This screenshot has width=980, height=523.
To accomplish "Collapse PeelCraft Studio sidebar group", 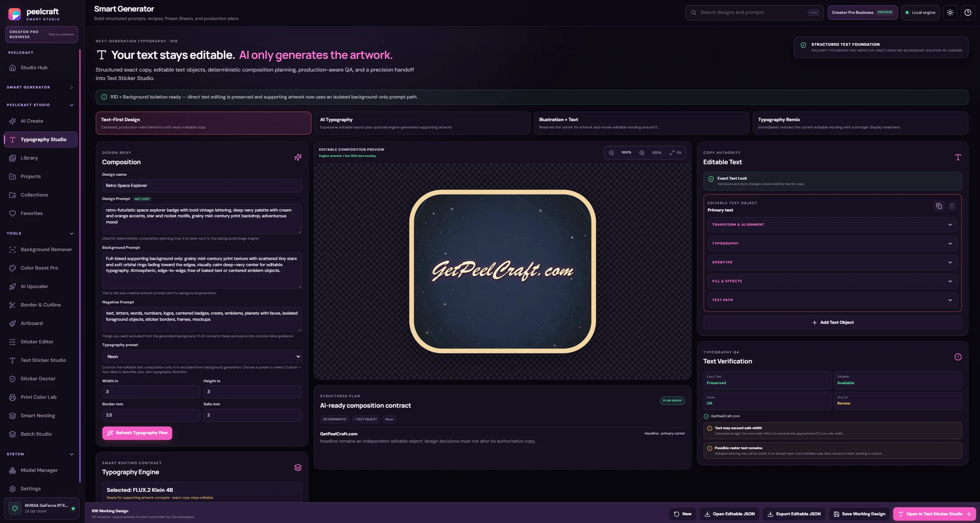I will pos(40,105).
